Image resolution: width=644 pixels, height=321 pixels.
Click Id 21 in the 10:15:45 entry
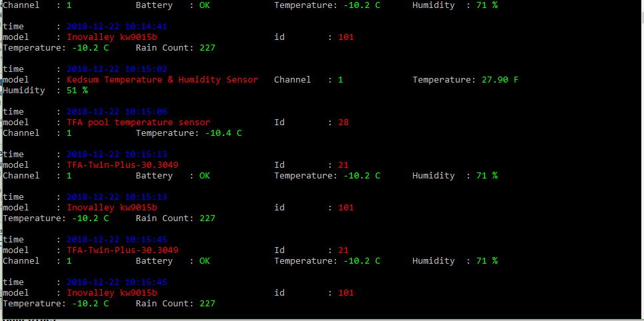343,250
